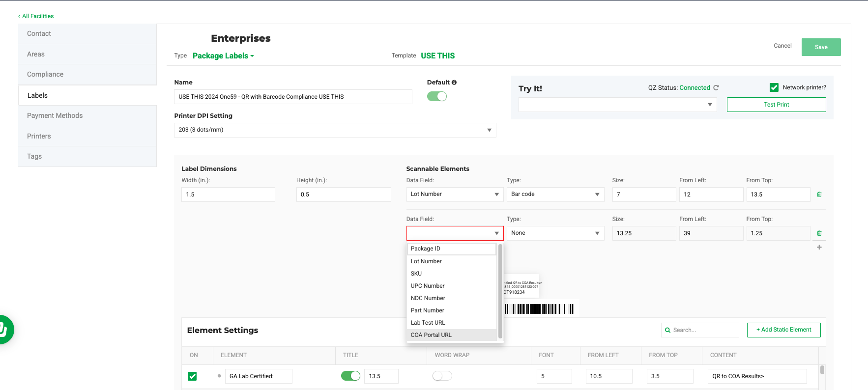This screenshot has height=390, width=868.
Task: Choose Lab Test URL option
Action: click(428, 323)
